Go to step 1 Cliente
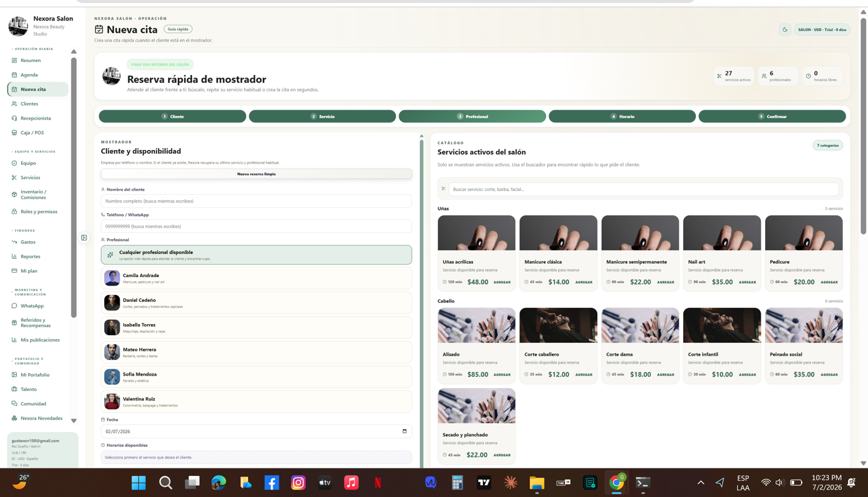Screen dimensions: 868x497 tap(172, 116)
